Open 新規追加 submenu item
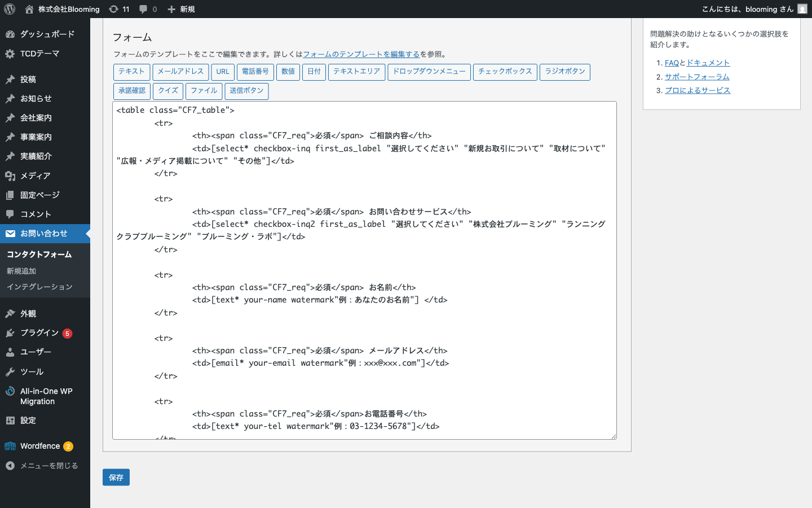This screenshot has width=812, height=508. (x=21, y=271)
